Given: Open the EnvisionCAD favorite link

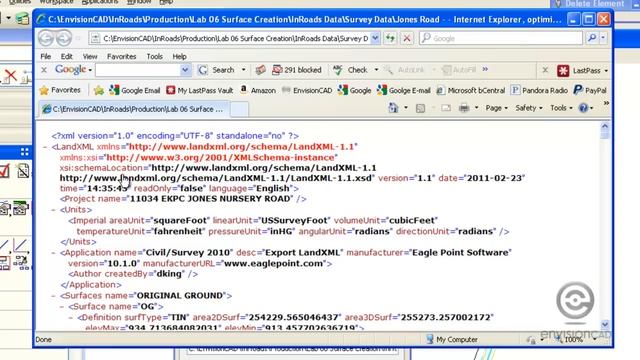Looking at the screenshot, I should tap(307, 90).
